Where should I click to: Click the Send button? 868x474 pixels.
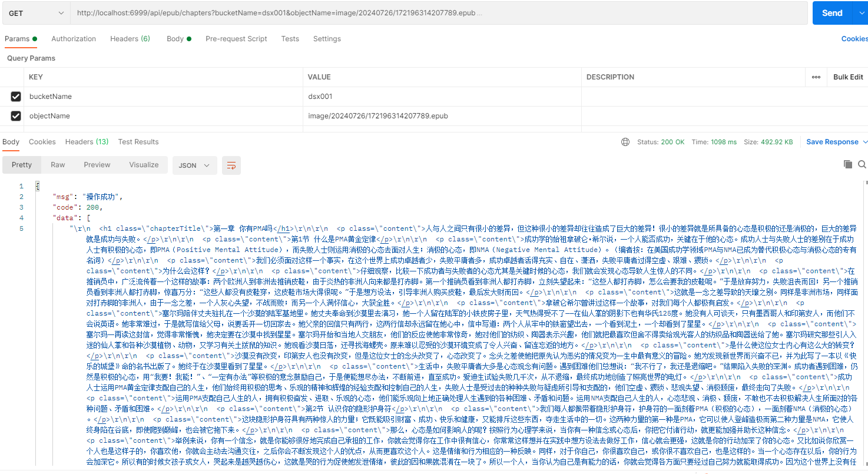point(831,12)
